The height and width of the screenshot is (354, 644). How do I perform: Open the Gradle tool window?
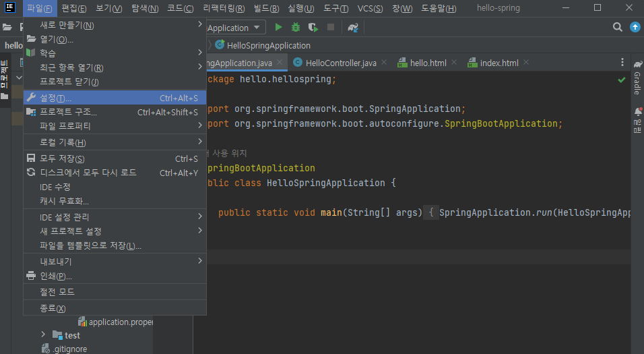[637, 78]
